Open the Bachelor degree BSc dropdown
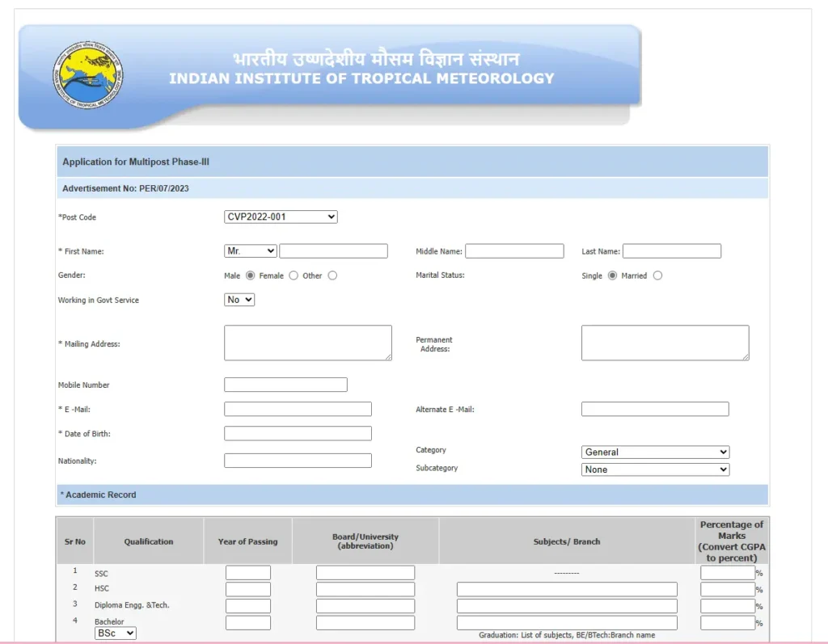 [x=116, y=633]
